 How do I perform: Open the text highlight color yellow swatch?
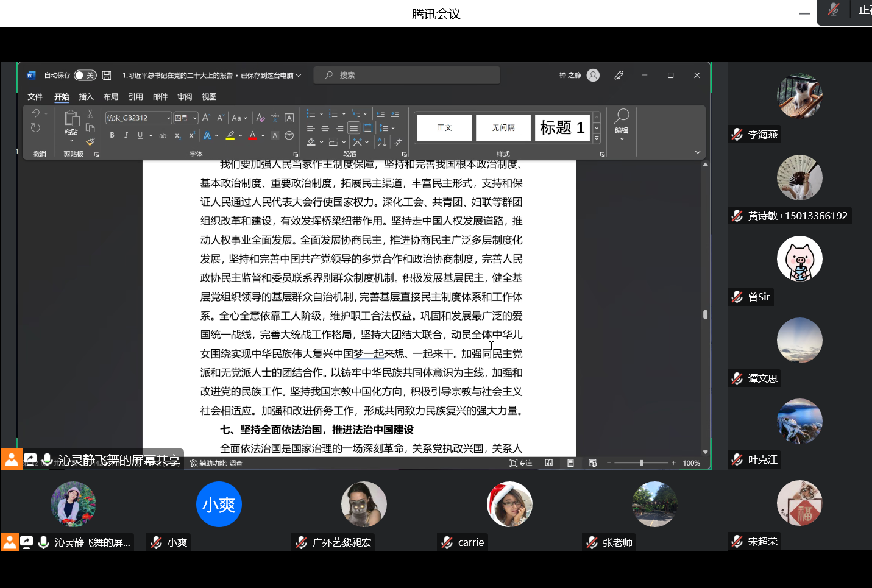point(230,135)
